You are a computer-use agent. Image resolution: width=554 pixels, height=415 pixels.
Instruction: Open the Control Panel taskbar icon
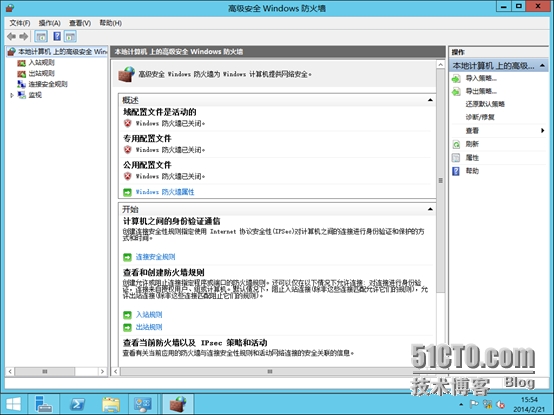click(x=143, y=404)
